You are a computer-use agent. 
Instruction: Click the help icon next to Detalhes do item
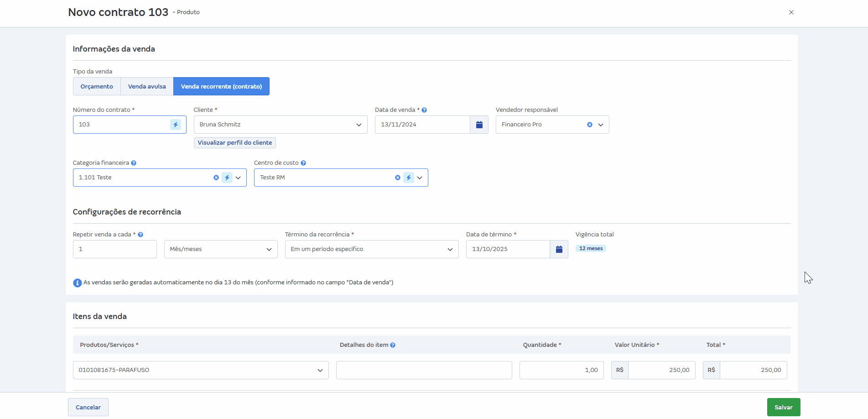pos(393,345)
